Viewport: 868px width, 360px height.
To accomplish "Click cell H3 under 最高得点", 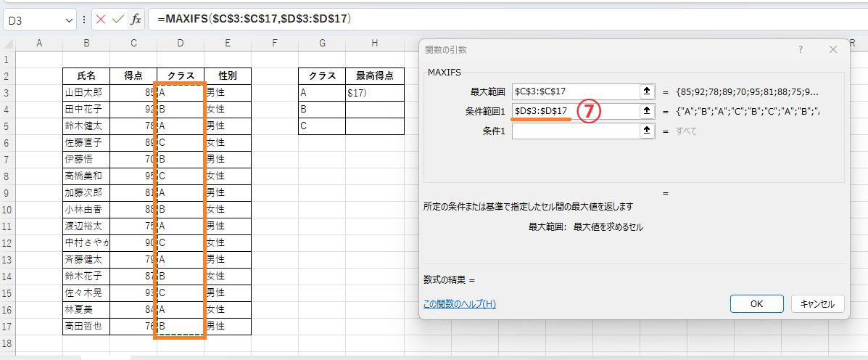I will (x=374, y=93).
